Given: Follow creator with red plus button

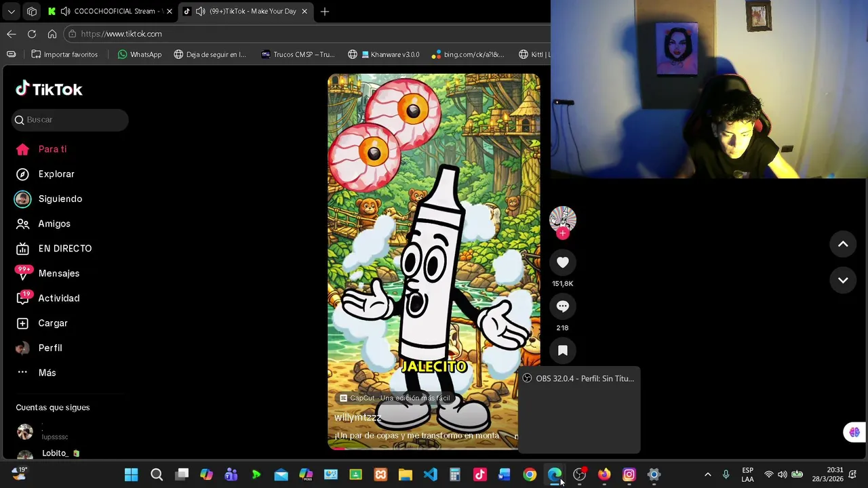Looking at the screenshot, I should [x=562, y=234].
